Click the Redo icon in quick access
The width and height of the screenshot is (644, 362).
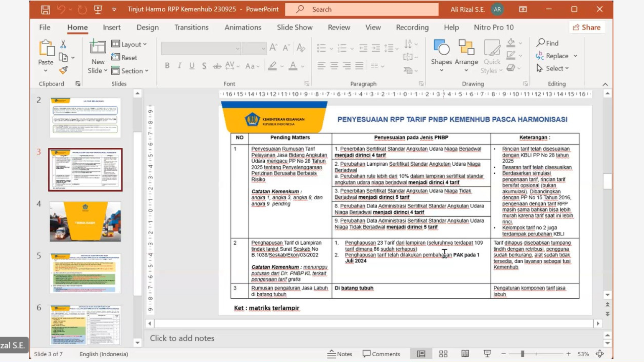(x=82, y=9)
